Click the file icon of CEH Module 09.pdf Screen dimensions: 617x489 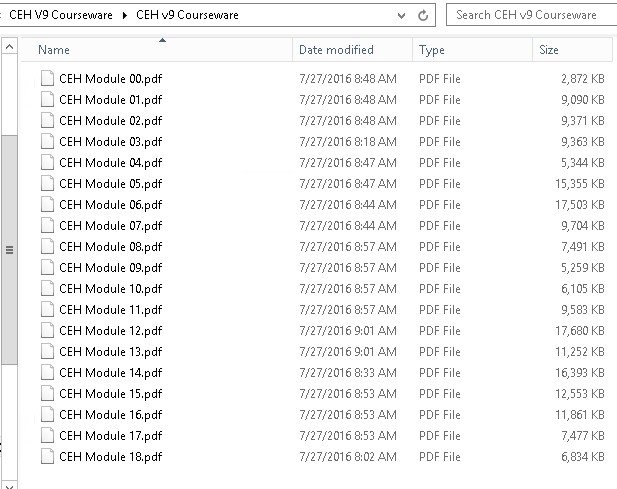[47, 268]
